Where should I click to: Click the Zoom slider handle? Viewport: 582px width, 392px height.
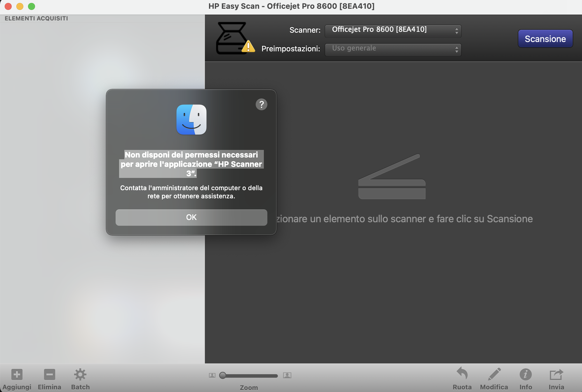click(223, 375)
